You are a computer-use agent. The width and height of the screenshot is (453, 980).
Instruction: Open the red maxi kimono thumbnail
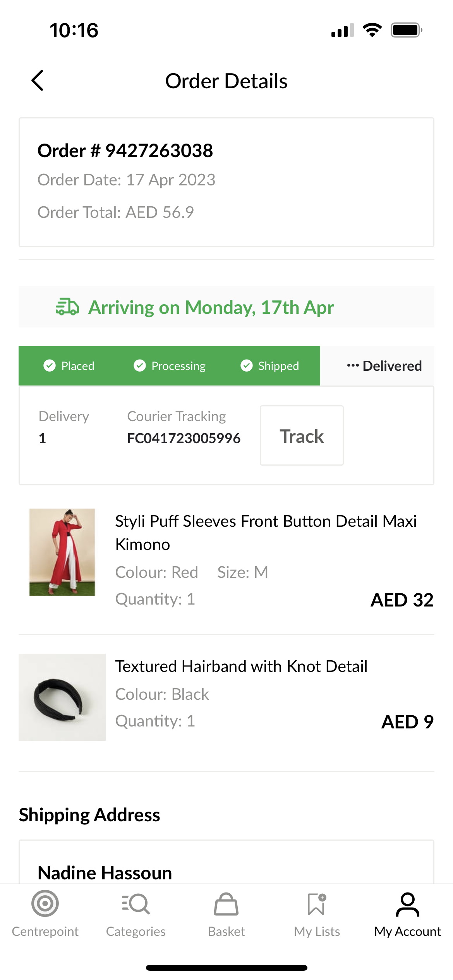click(x=62, y=552)
